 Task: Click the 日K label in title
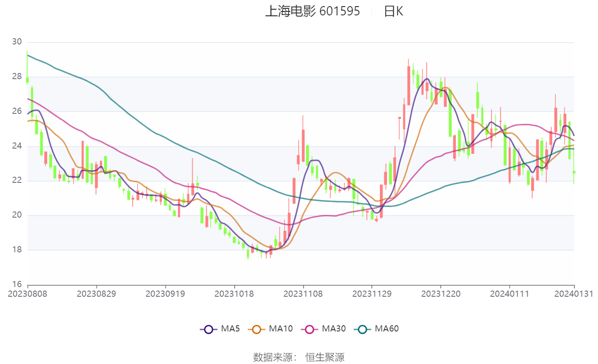pos(393,11)
